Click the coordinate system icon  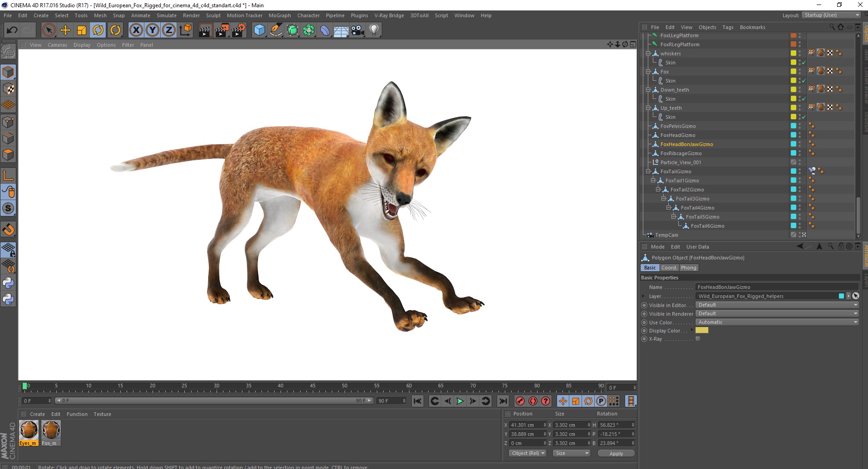click(185, 30)
